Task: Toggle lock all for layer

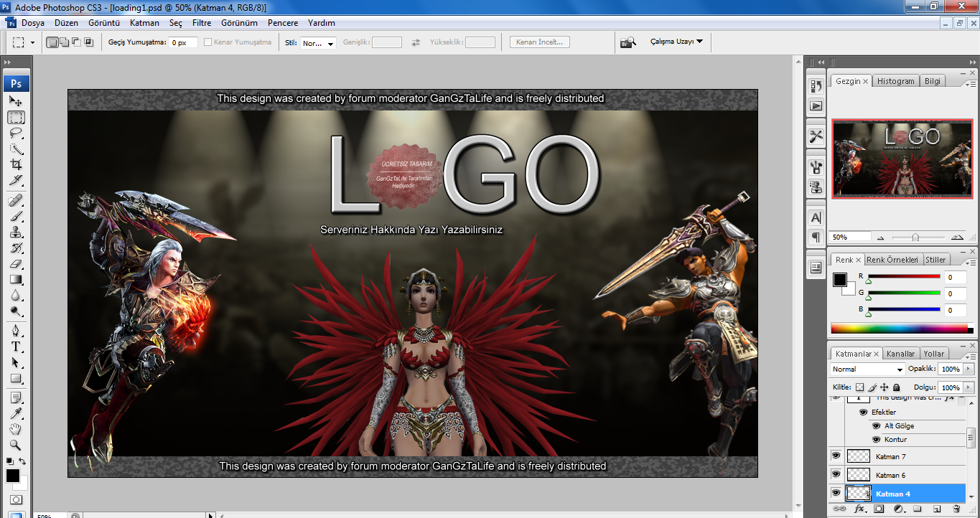Action: click(x=897, y=387)
